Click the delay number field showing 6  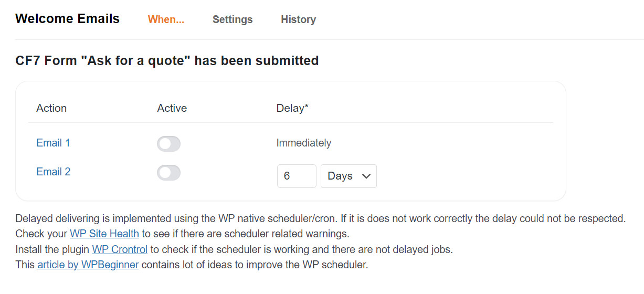coord(297,176)
